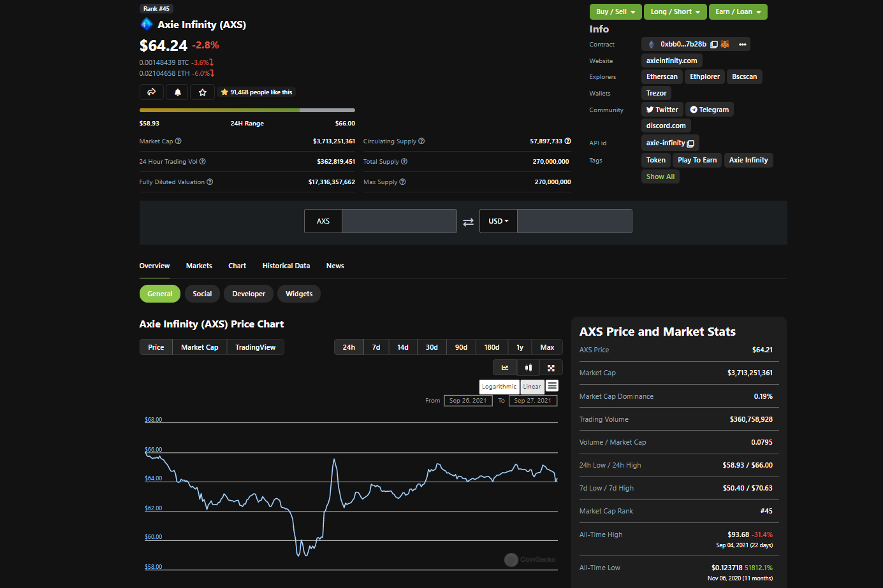Add AXS to favorites with star icon

click(x=203, y=92)
